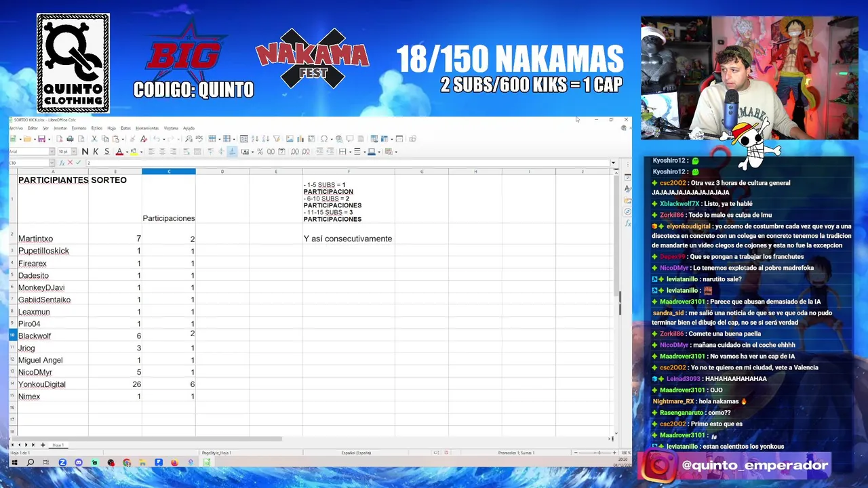The width and height of the screenshot is (868, 488).
Task: Click the Paste clipboard icon
Action: [116, 139]
